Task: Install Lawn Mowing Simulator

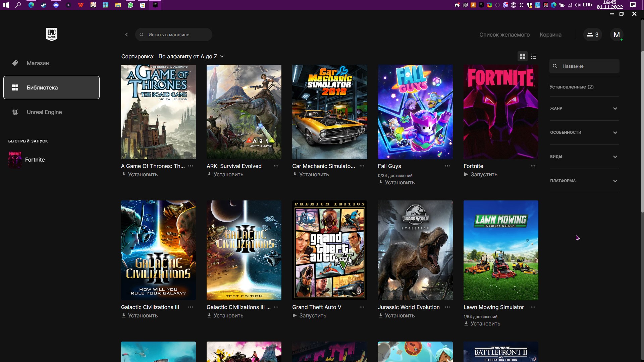Action: (482, 323)
